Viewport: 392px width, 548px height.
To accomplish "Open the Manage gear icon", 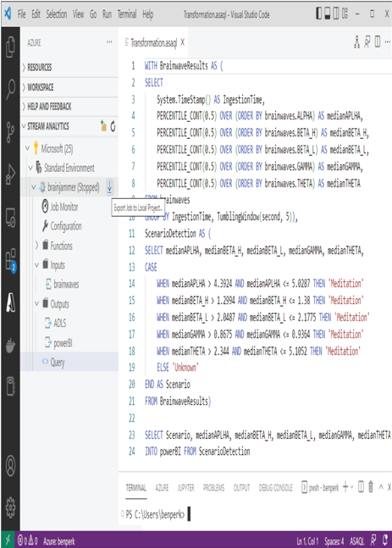I will (x=10, y=507).
